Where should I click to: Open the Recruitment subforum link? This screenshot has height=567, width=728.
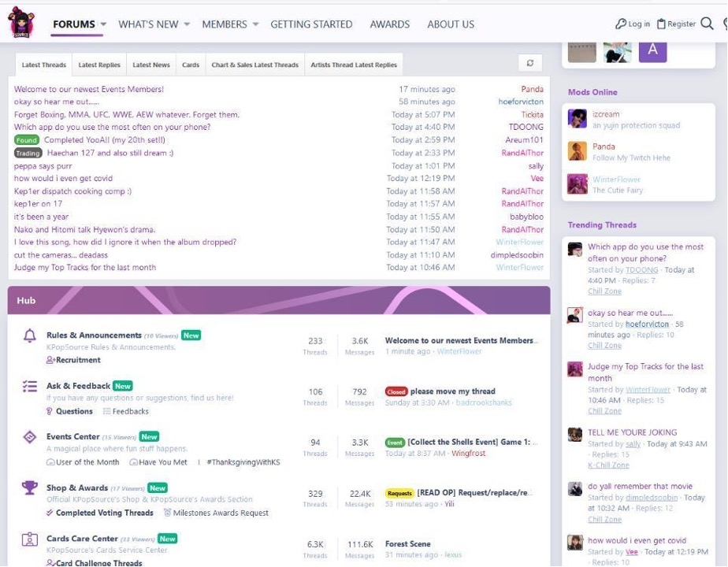(x=78, y=360)
